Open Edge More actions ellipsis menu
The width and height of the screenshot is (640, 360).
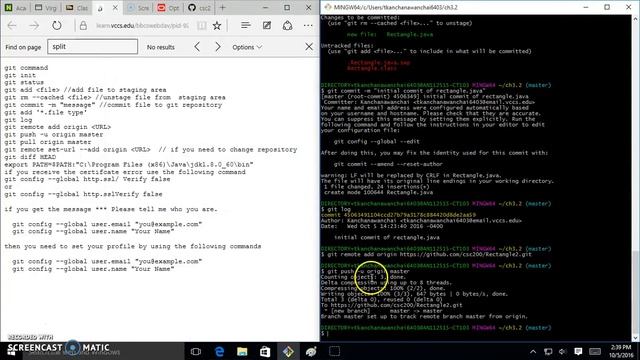click(308, 25)
